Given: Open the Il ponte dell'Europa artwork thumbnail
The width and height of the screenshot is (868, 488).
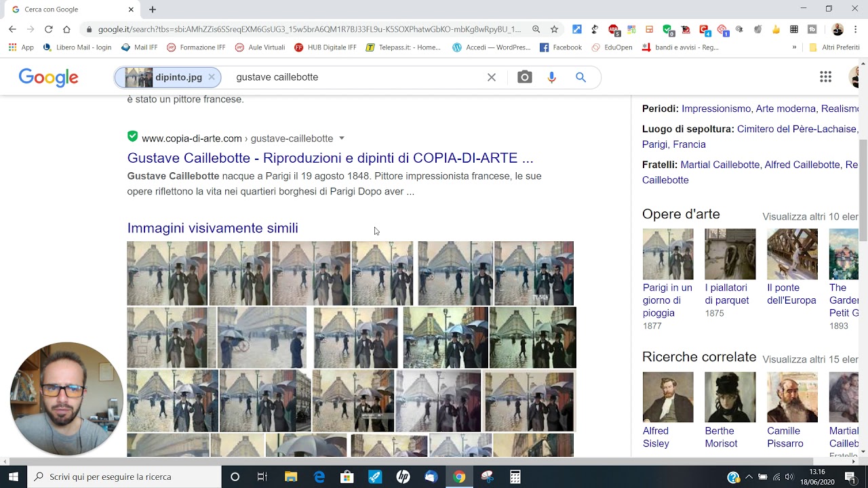Looking at the screenshot, I should [x=792, y=254].
